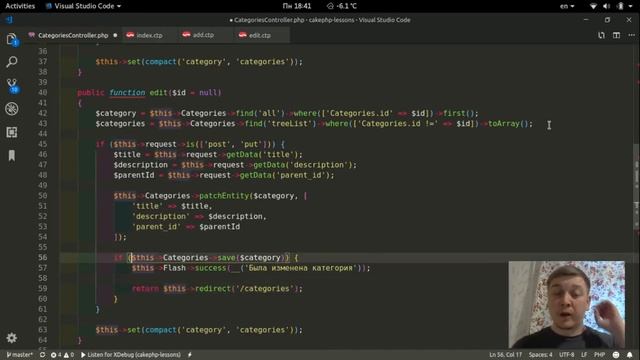
Task: Split the editor to the right
Action: 616,36
